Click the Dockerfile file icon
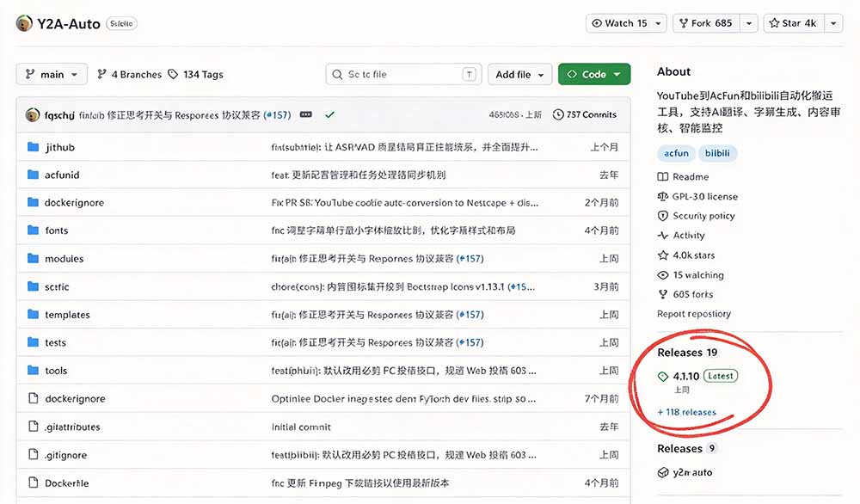 click(33, 482)
